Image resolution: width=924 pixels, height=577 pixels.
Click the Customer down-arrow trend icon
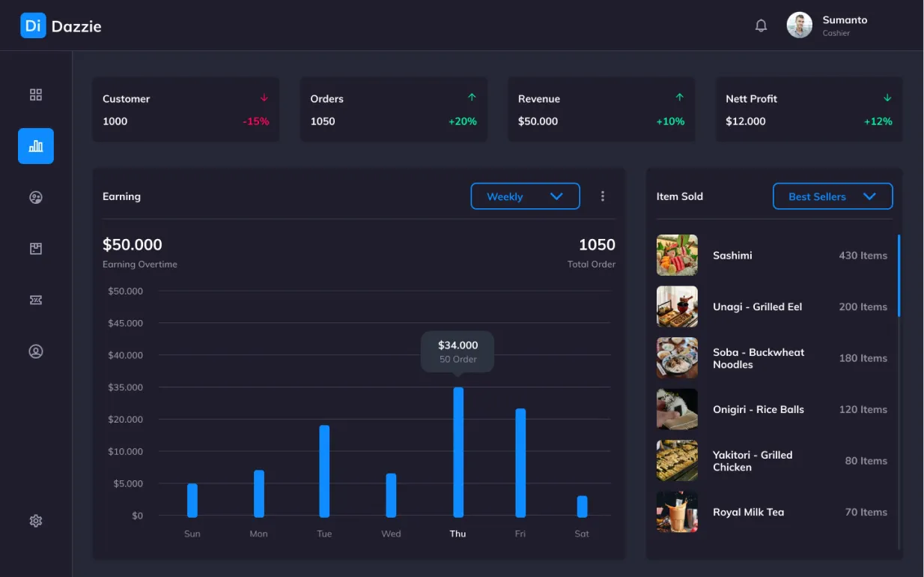pyautogui.click(x=264, y=97)
